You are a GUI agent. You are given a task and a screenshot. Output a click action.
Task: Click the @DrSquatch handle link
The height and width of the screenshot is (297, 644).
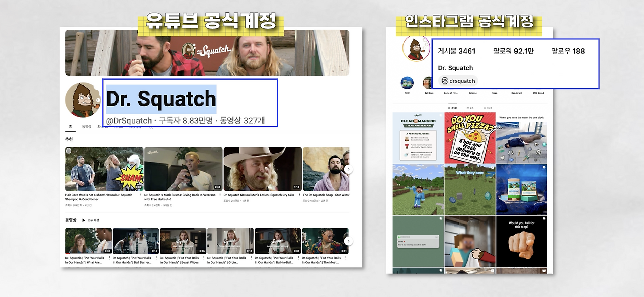point(129,121)
